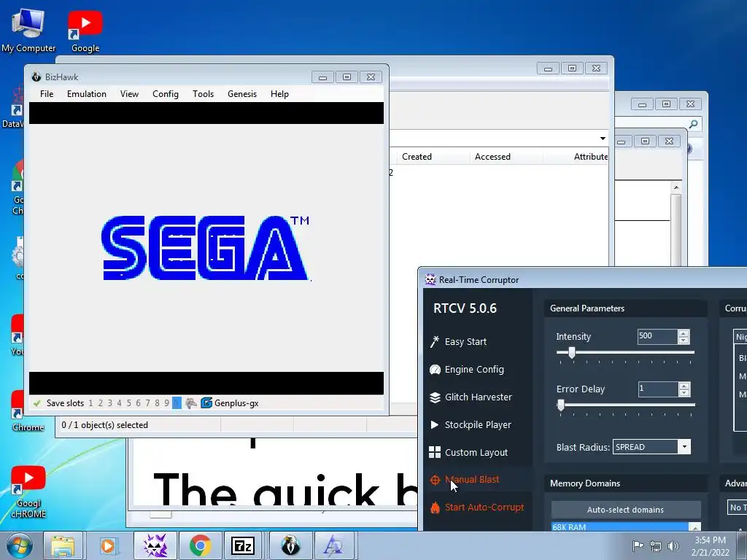747x560 pixels.
Task: Open Google Chrome from taskbar
Action: pyautogui.click(x=200, y=545)
